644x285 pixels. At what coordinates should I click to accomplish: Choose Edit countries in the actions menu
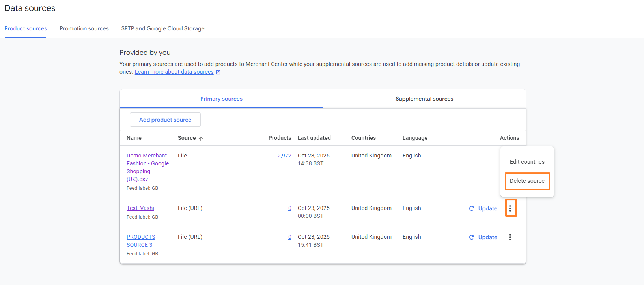527,162
